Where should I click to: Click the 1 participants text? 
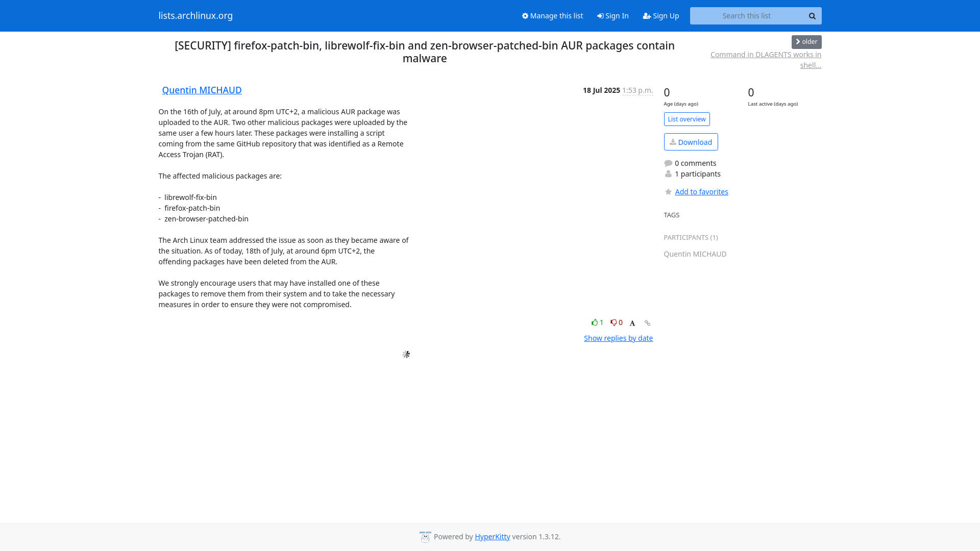698,174
